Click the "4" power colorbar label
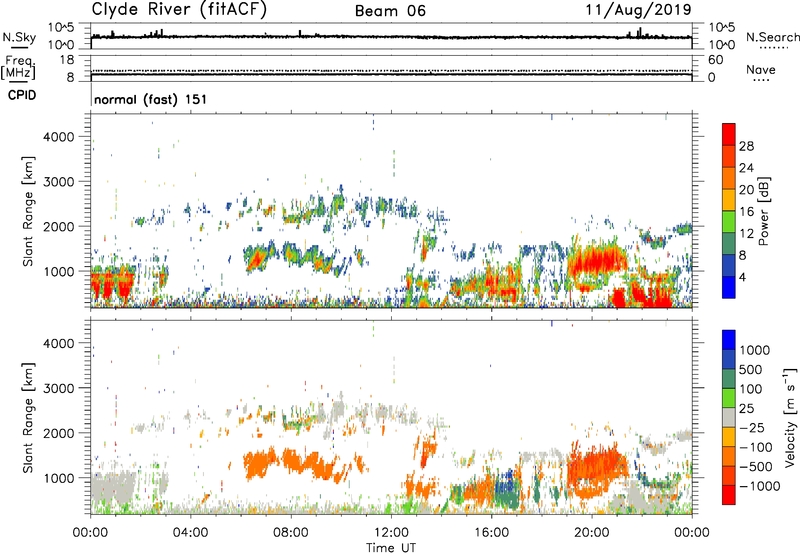Image resolution: width=800 pixels, height=554 pixels. pos(742,278)
